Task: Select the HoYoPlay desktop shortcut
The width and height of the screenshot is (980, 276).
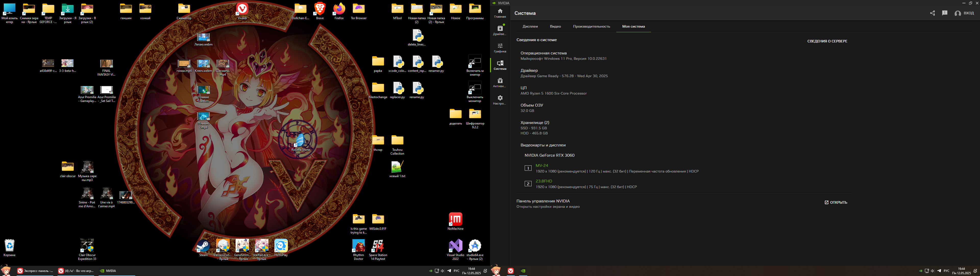Action: 281,248
